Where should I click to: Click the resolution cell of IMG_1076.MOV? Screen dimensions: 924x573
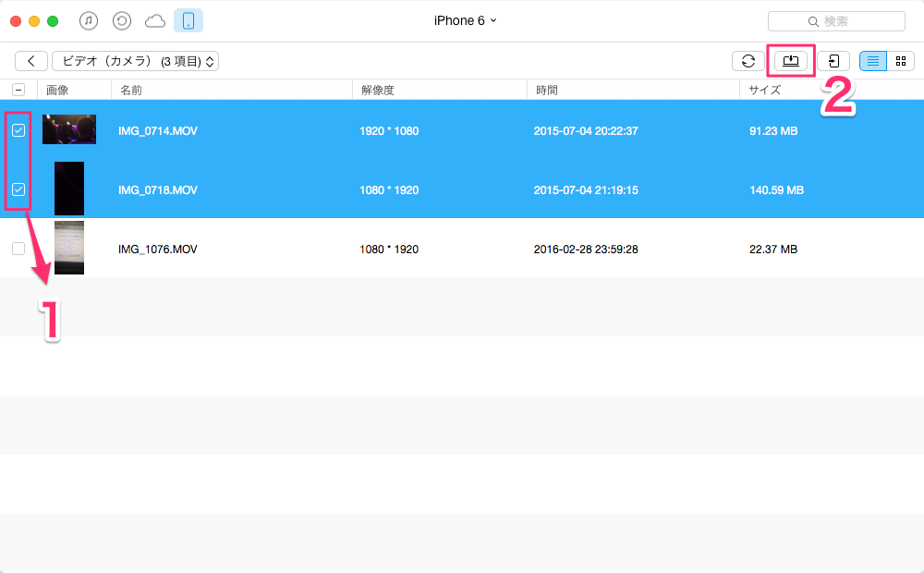389,250
